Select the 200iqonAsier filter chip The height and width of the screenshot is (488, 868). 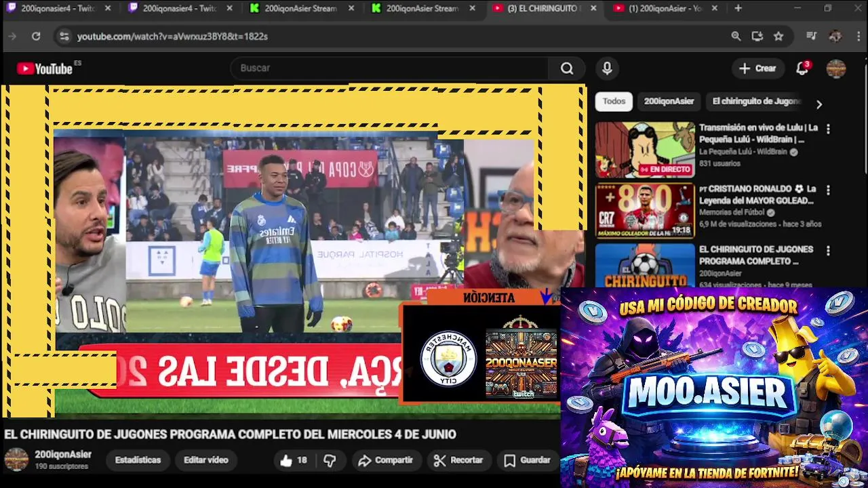(x=669, y=102)
